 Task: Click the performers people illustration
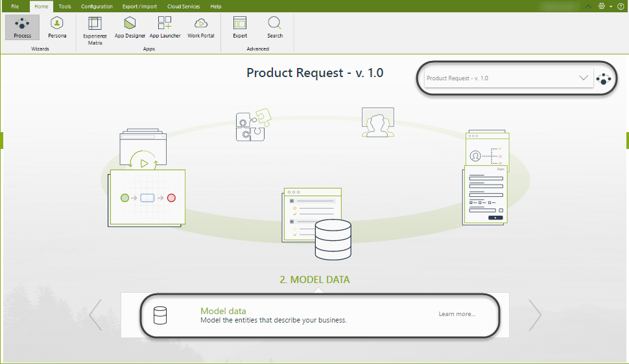377,122
